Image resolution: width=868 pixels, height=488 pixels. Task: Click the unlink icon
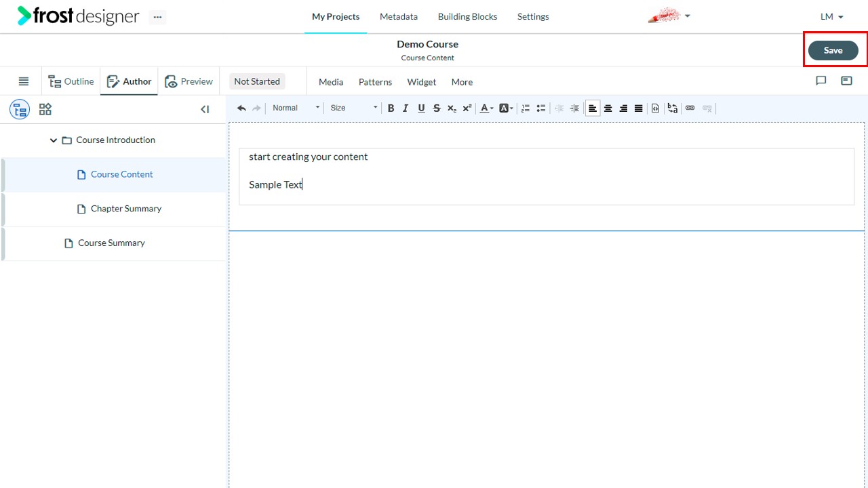coord(707,108)
